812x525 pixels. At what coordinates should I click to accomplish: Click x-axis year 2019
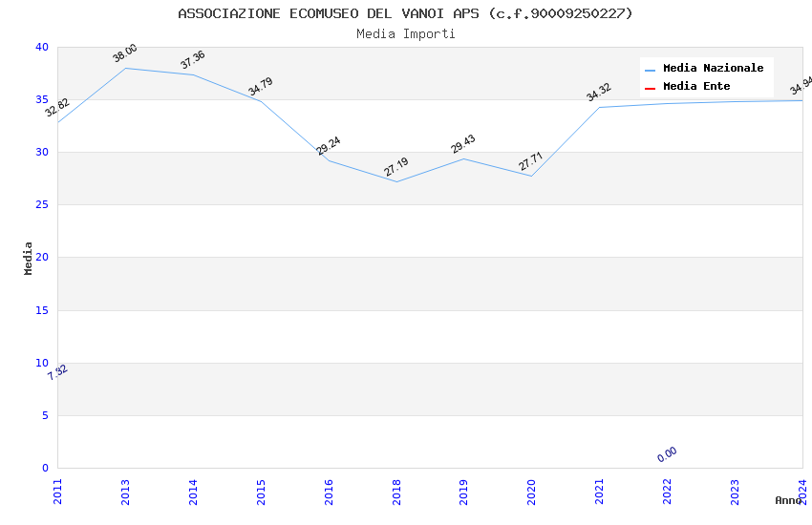click(x=464, y=492)
